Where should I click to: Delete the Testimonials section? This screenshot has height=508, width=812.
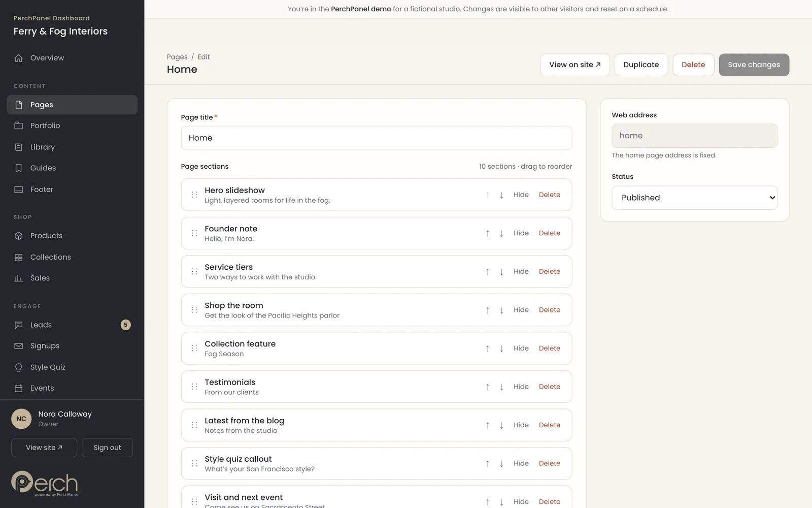click(x=550, y=387)
